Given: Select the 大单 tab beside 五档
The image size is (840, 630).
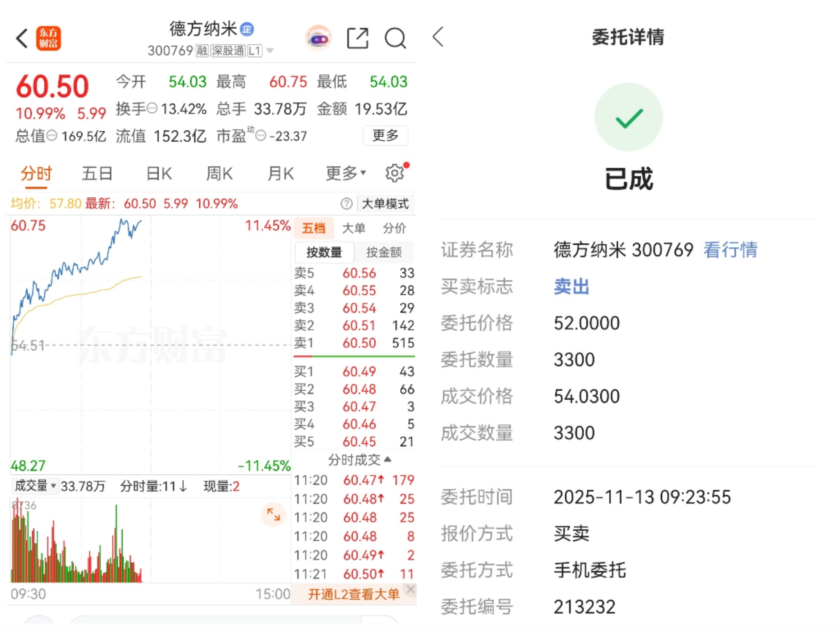Looking at the screenshot, I should point(353,228).
